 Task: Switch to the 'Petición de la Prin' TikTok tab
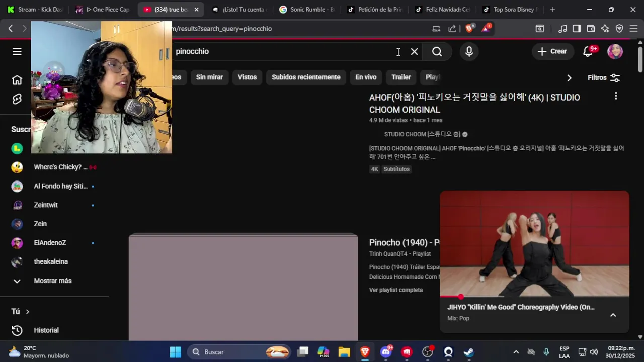(375, 10)
